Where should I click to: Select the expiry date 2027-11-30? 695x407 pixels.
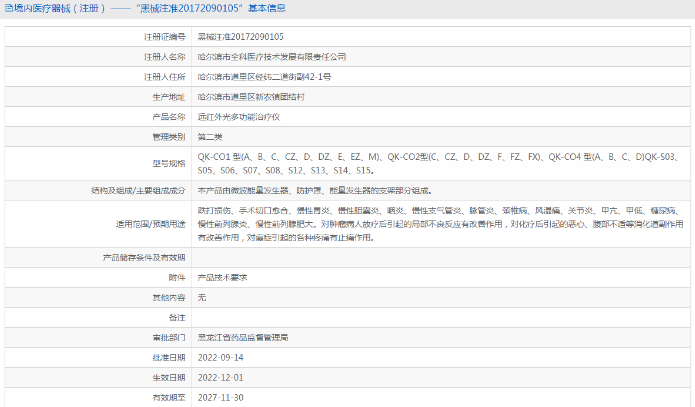[x=220, y=398]
